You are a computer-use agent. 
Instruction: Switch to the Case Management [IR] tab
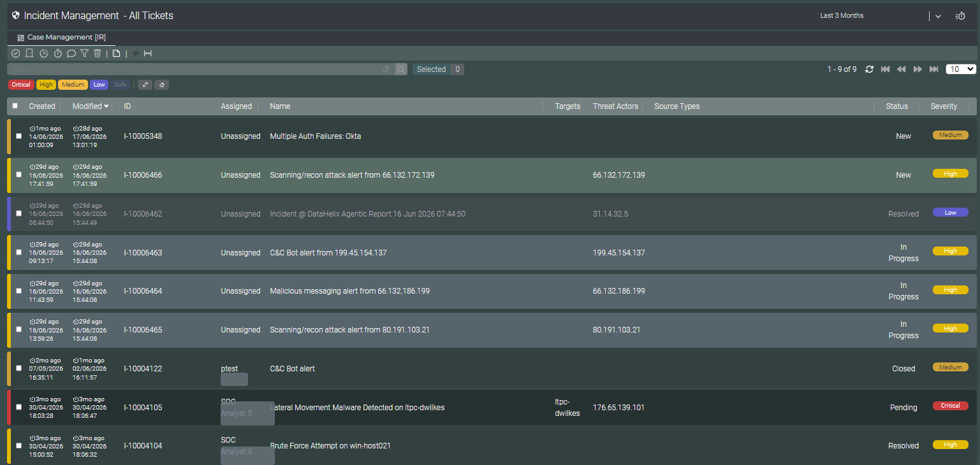pos(61,38)
